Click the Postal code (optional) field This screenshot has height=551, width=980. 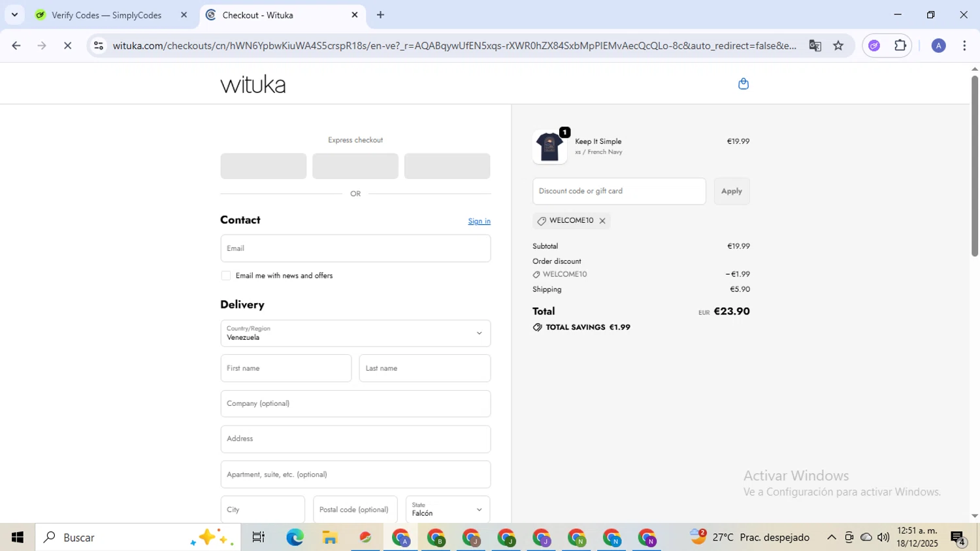(355, 510)
